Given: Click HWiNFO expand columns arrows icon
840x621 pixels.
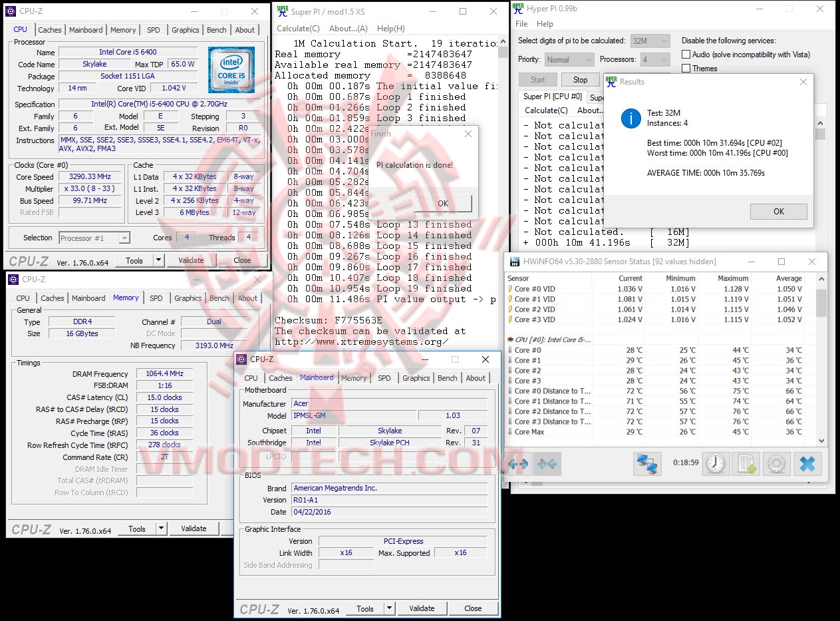Looking at the screenshot, I should (x=518, y=463).
